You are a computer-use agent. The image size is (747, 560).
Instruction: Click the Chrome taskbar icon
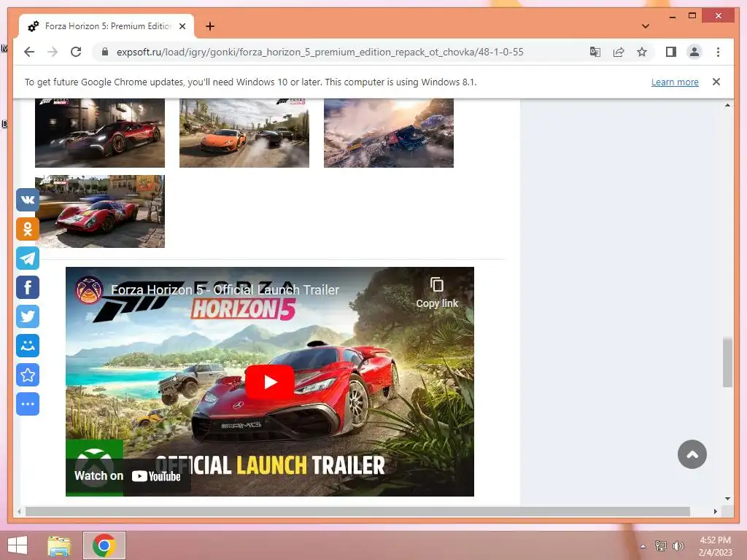pos(104,545)
